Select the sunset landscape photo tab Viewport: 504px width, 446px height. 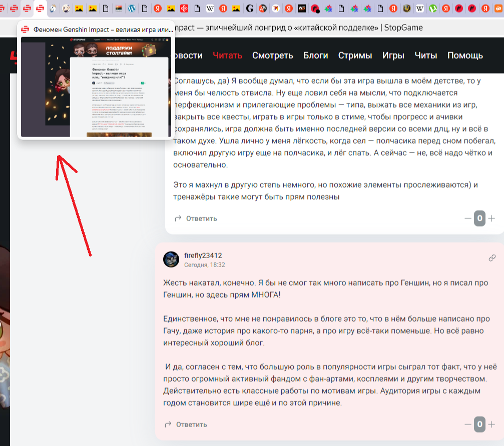click(x=119, y=8)
